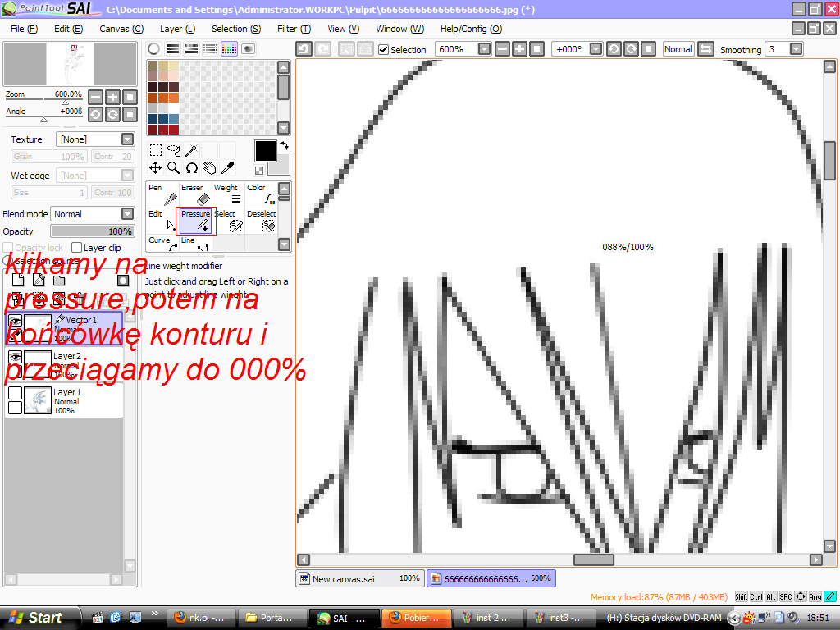The width and height of the screenshot is (840, 630).
Task: Open the +000° rotation angle dropdown
Action: click(x=596, y=49)
